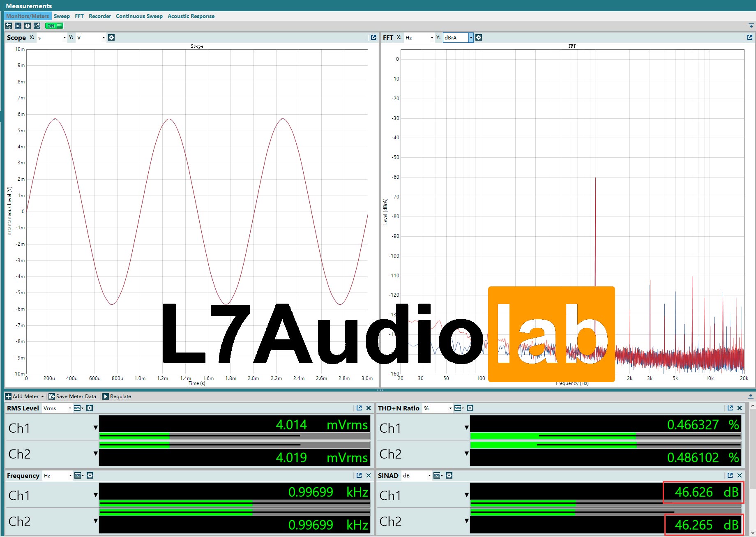
Task: Pop out the SINAD meter
Action: pyautogui.click(x=730, y=475)
